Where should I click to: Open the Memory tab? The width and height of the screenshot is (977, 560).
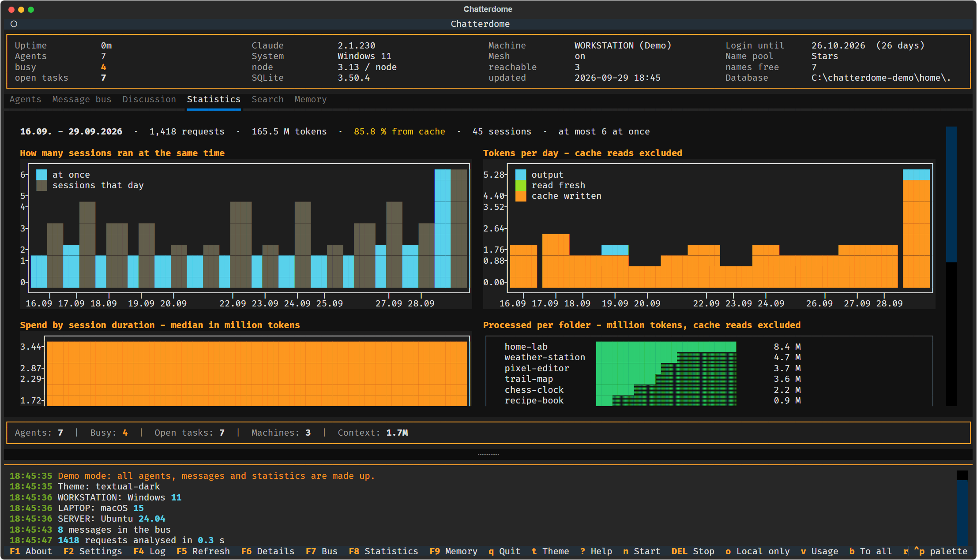(311, 100)
